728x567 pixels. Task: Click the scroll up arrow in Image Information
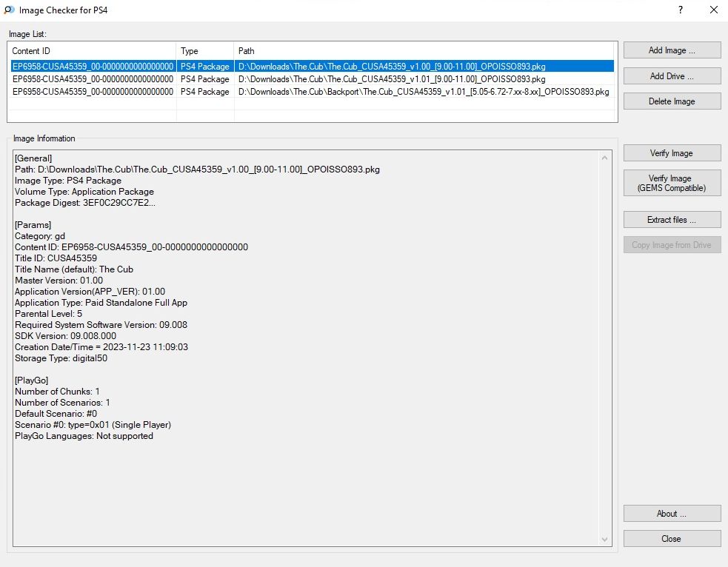click(604, 158)
